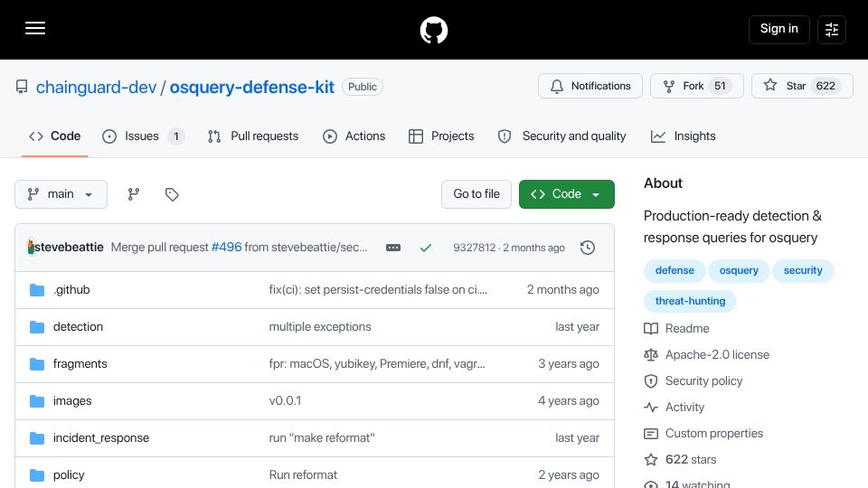Click the policy folder icon

click(37, 475)
